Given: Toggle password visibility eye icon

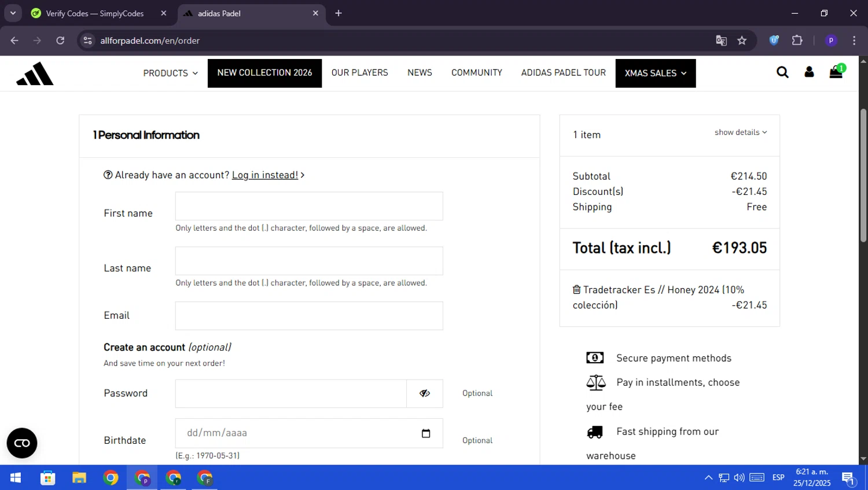Looking at the screenshot, I should click(425, 393).
